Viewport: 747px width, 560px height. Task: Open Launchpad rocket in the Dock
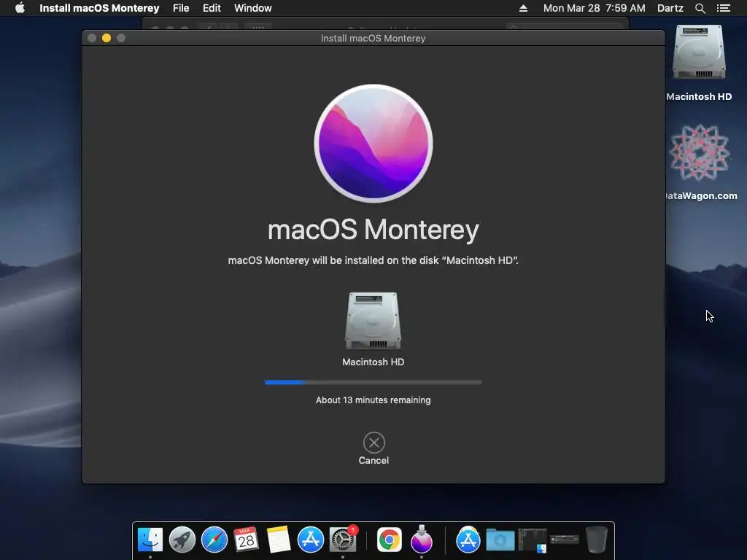tap(182, 540)
